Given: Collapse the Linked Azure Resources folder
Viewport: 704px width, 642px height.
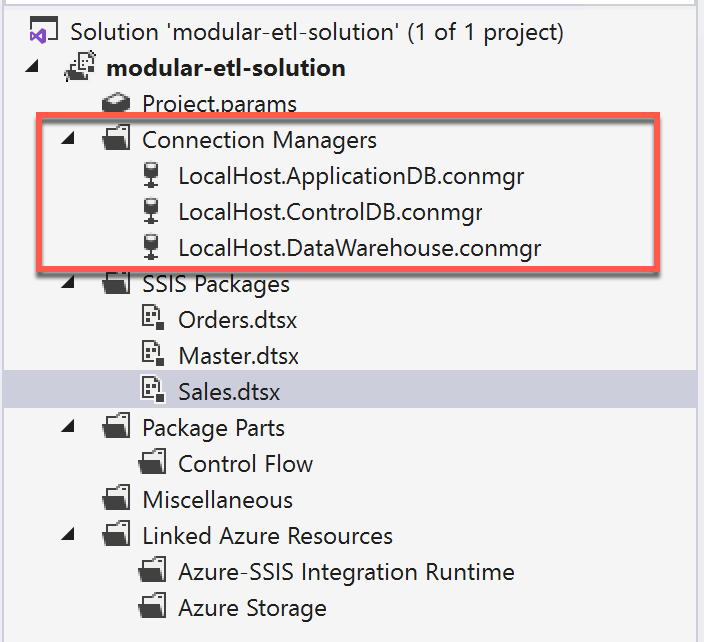Looking at the screenshot, I should 68,536.
